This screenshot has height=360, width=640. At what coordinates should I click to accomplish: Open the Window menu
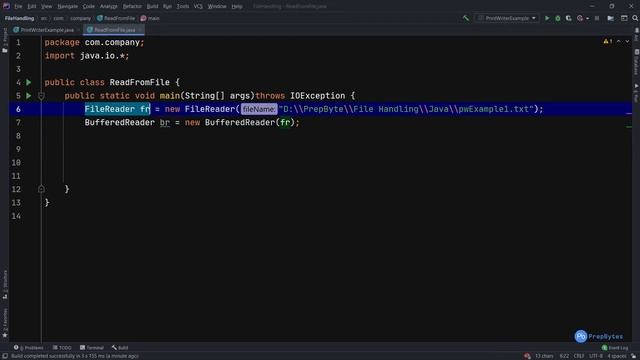217,6
